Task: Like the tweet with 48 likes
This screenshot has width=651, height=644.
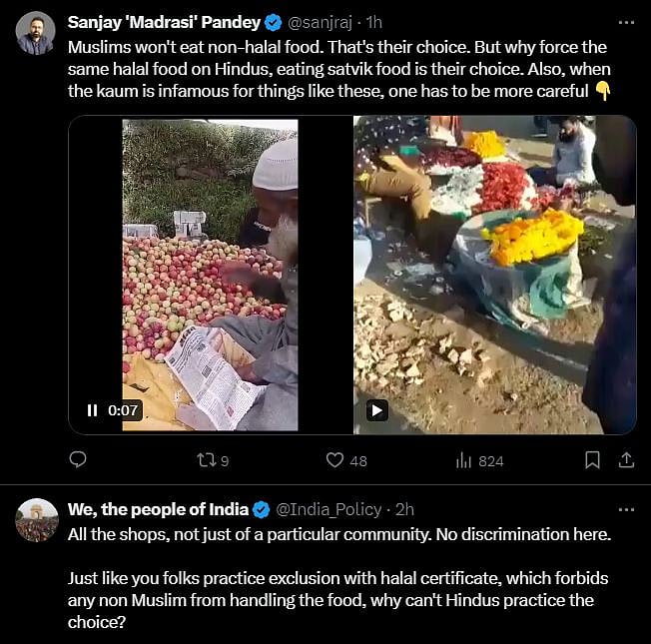Action: [x=335, y=460]
